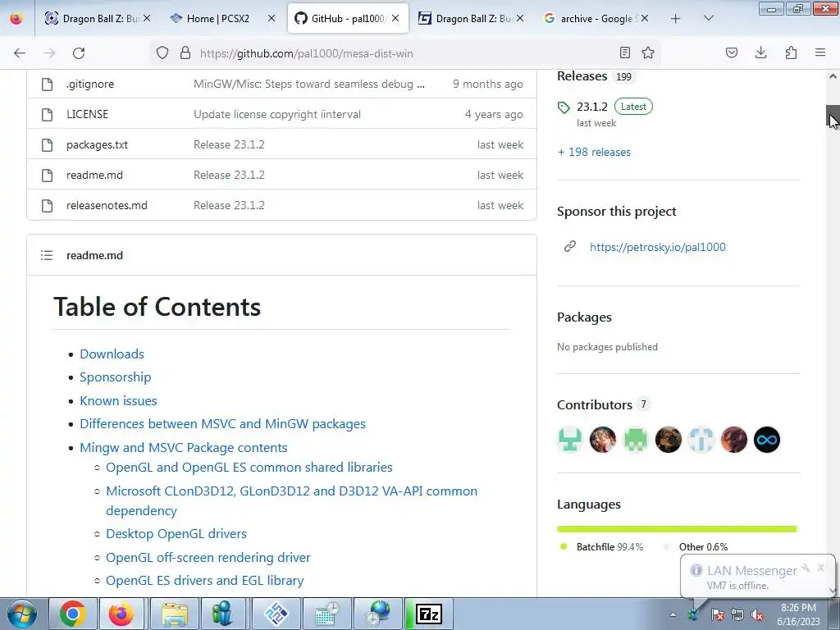Open the 'Update license copyright iinterval' commit

(x=277, y=114)
